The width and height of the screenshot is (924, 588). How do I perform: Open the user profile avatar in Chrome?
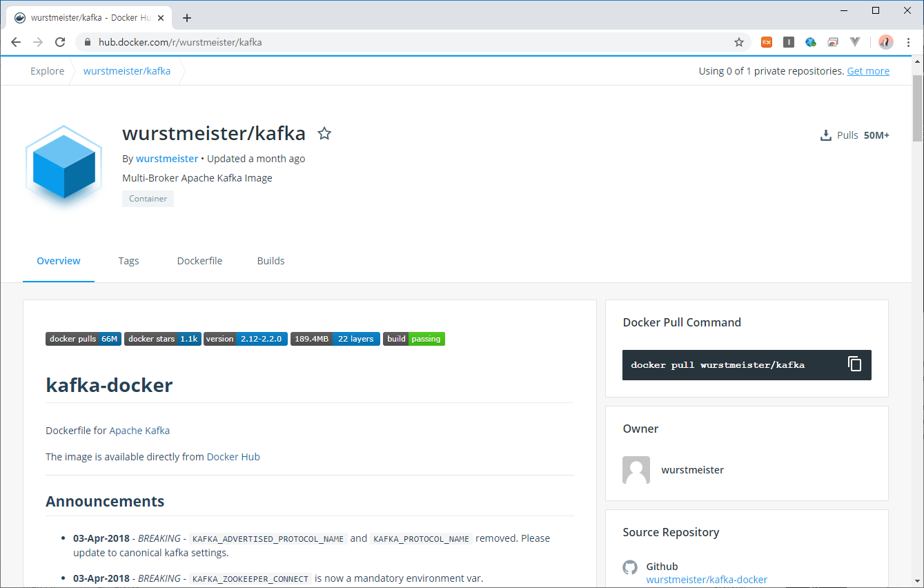point(886,42)
